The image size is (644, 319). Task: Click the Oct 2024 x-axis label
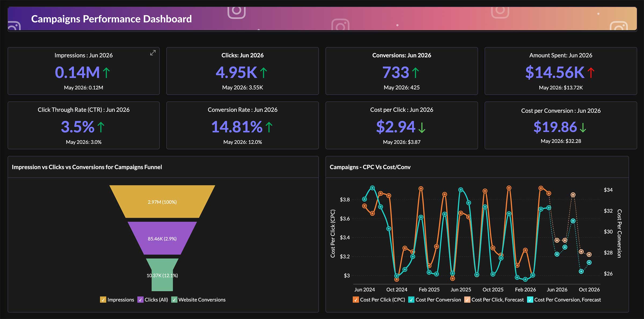(x=397, y=290)
